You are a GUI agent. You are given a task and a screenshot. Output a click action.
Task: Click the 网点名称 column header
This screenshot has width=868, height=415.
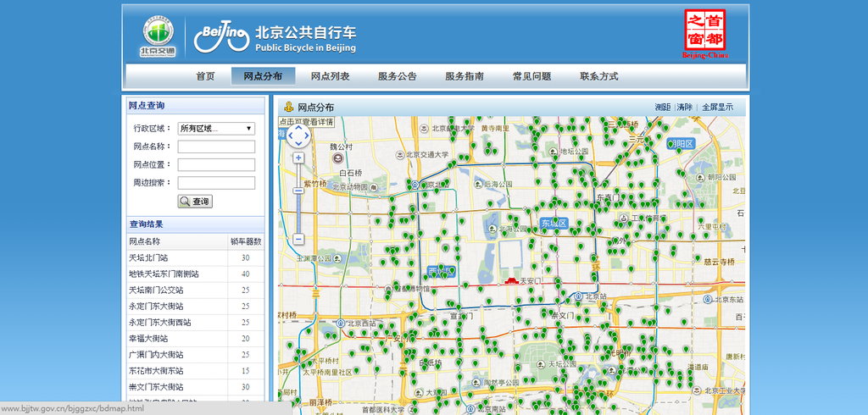coord(177,241)
